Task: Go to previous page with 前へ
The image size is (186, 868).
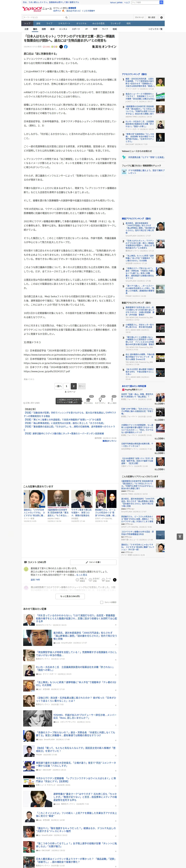Action: [58, 386]
